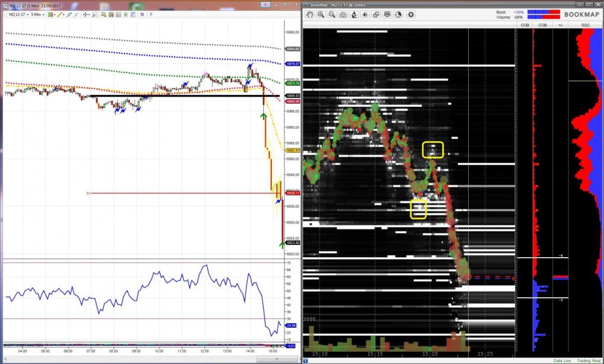Open the speech bubble notes icon
Screen dimensions: 604x364
click(x=388, y=14)
